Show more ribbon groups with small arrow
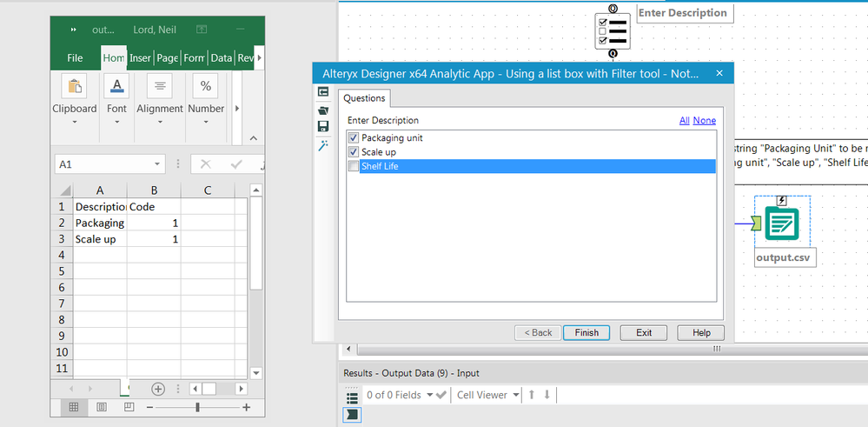The width and height of the screenshot is (868, 427). (x=237, y=109)
